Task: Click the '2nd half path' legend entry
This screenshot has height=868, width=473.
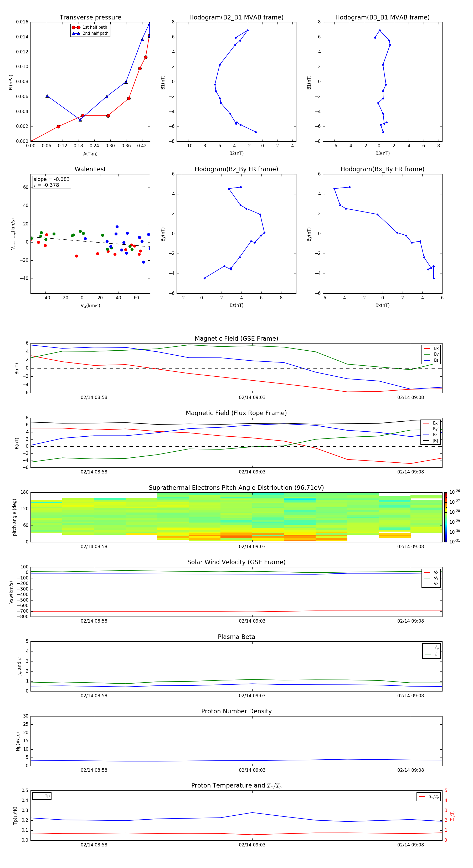Action: [x=90, y=33]
